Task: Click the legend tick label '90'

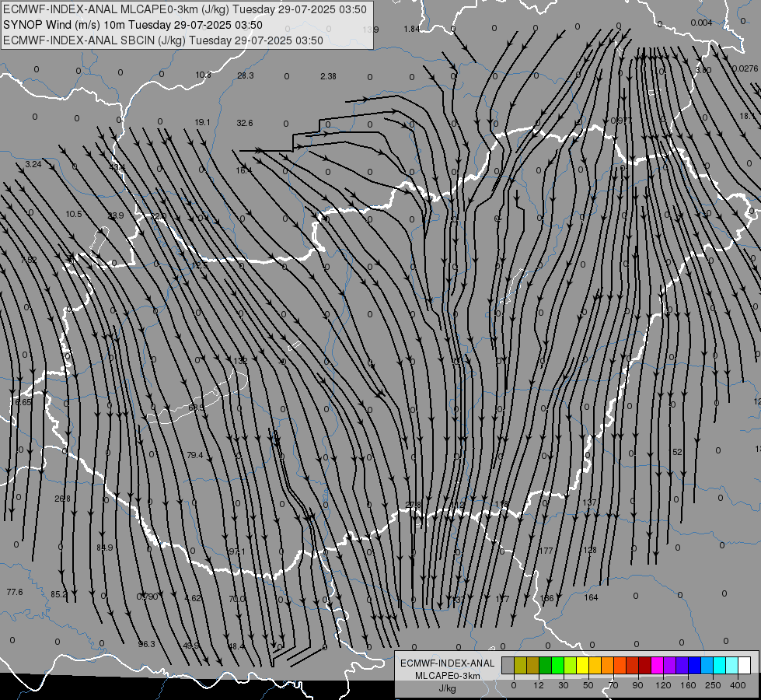Action: [637, 685]
